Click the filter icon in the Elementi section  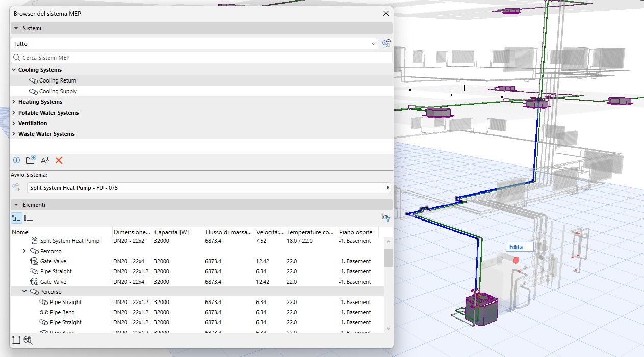[386, 218]
